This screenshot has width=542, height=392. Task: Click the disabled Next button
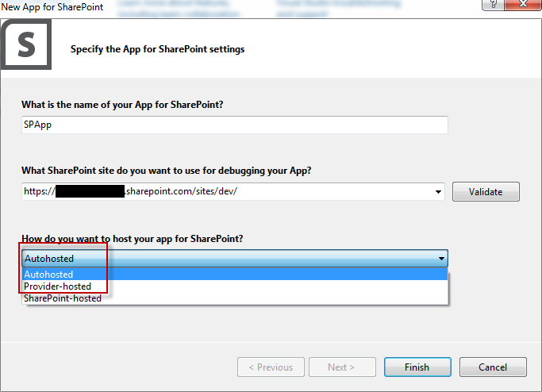(x=342, y=367)
